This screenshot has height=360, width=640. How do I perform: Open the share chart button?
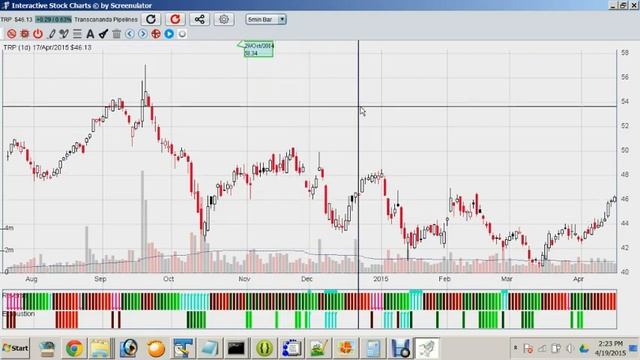click(x=200, y=19)
